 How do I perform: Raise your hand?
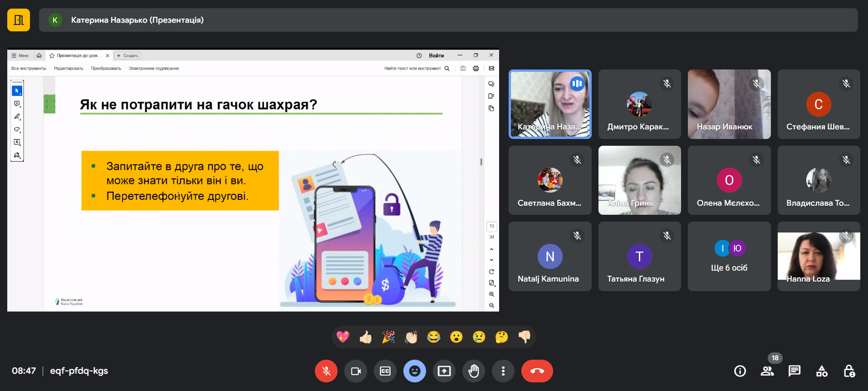474,371
